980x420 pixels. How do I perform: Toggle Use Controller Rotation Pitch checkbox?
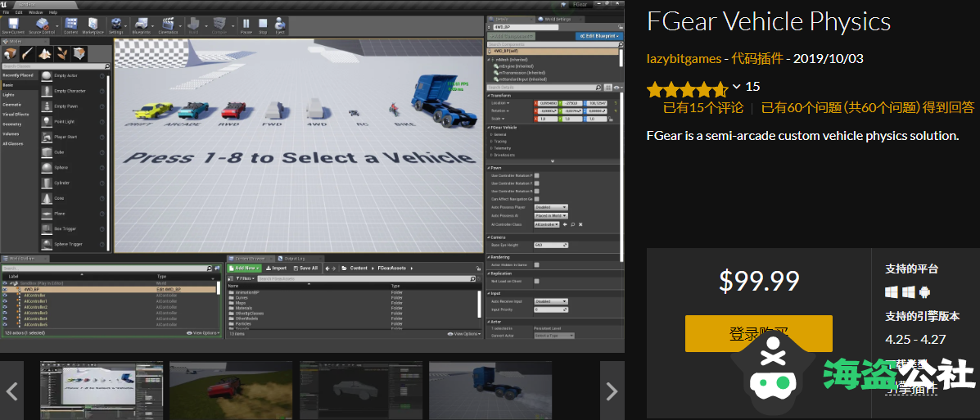(537, 176)
